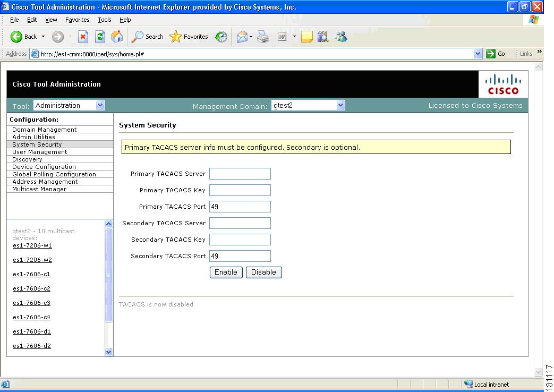Image resolution: width=554 pixels, height=392 pixels.
Task: Focus the Secondary TACACS Server field
Action: (x=240, y=223)
